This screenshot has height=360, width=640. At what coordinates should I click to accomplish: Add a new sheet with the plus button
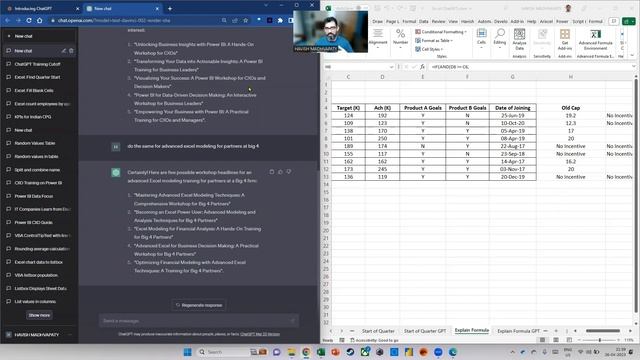556,331
